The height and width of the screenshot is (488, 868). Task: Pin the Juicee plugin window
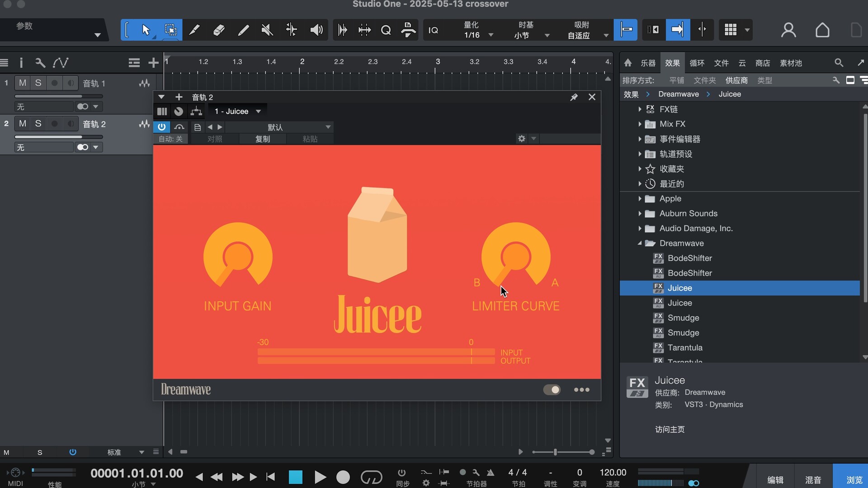(x=574, y=97)
